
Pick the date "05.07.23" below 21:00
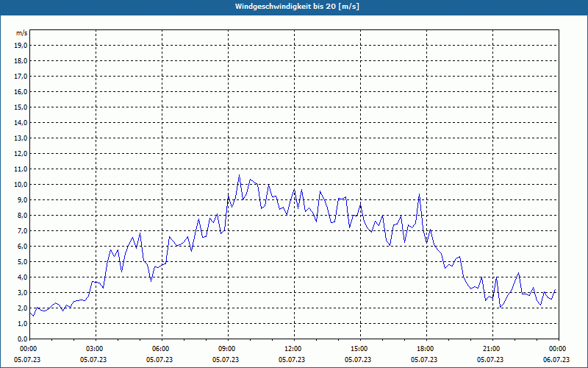click(490, 360)
